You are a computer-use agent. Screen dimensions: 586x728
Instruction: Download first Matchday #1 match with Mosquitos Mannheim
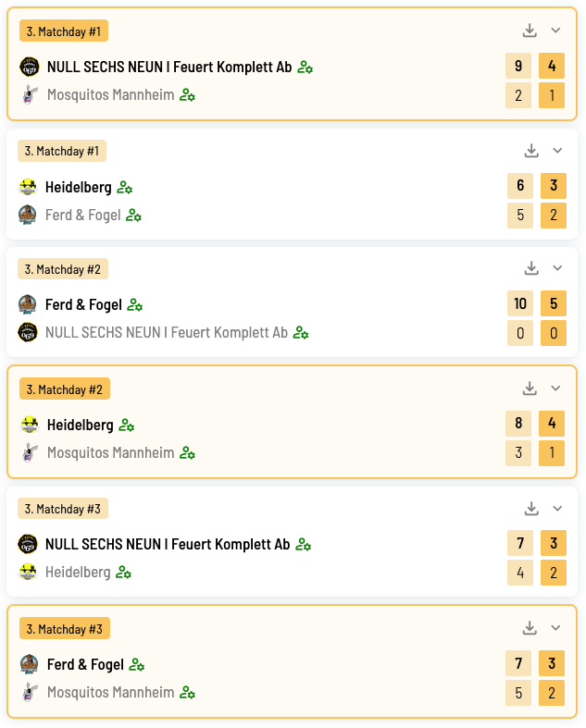click(530, 31)
